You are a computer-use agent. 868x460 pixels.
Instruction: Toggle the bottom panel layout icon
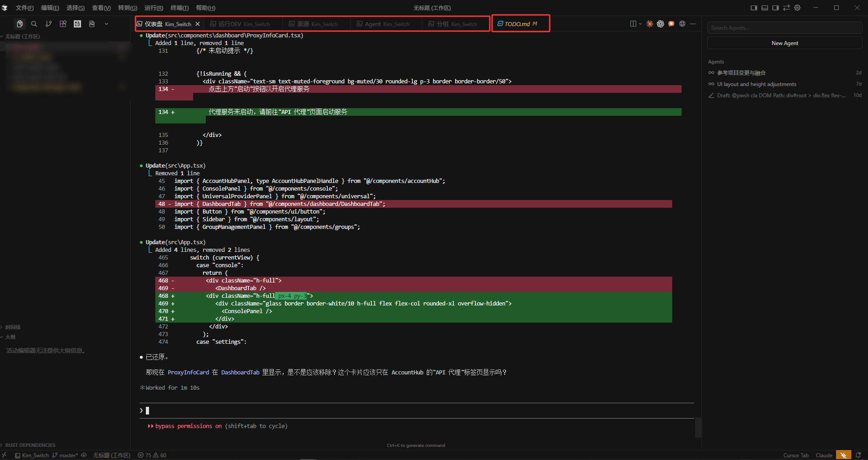point(765,8)
